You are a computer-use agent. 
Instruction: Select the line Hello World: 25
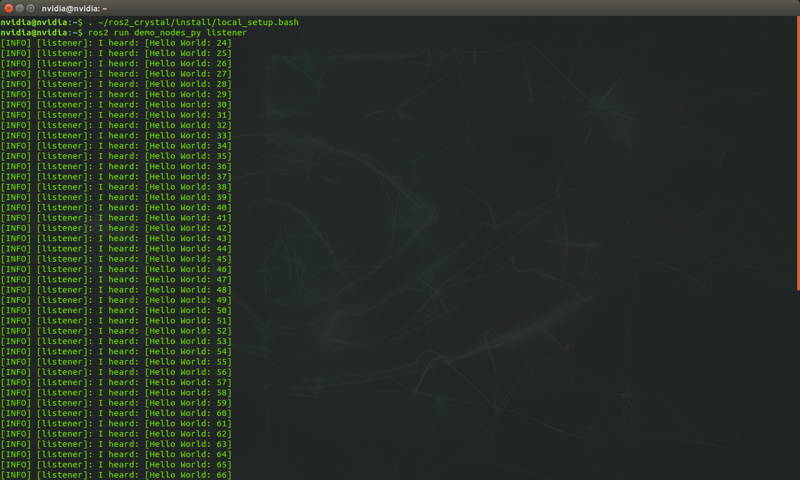pos(116,53)
